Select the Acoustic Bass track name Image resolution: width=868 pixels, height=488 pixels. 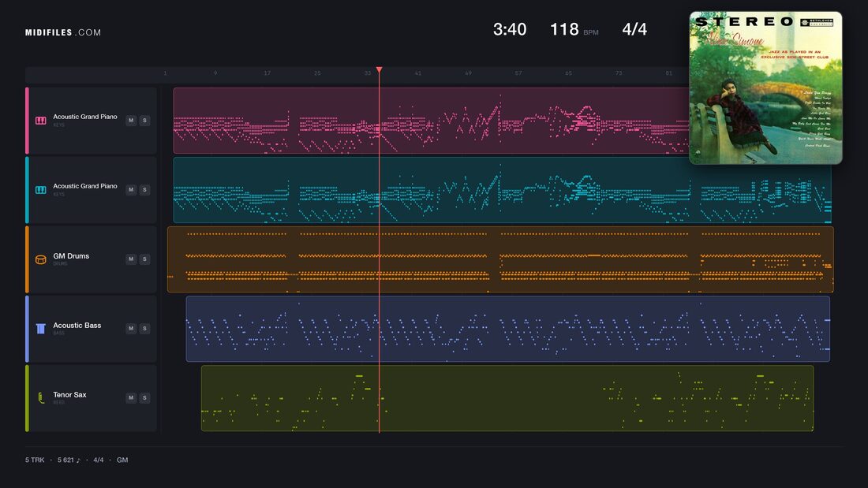click(x=77, y=326)
